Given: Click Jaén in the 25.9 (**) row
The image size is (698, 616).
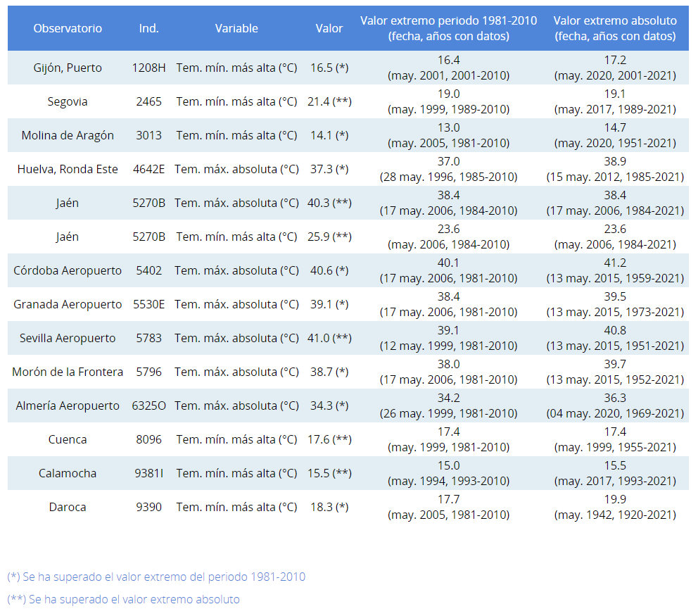Looking at the screenshot, I should 68,237.
